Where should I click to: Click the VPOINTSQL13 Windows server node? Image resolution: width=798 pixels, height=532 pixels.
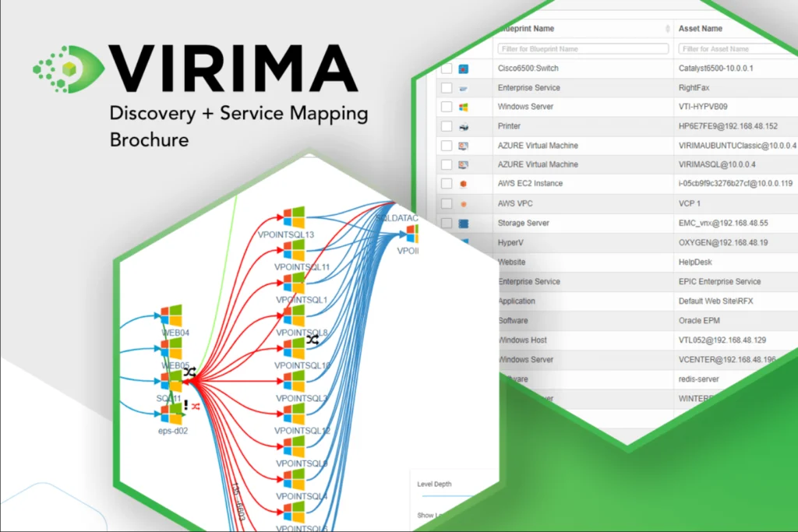click(x=294, y=217)
